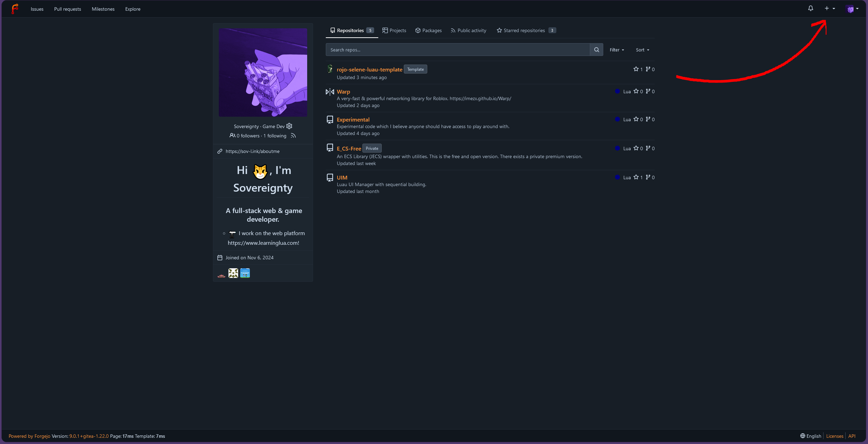Open the Warp repository link
Viewport: 868px width, 444px height.
pos(343,91)
